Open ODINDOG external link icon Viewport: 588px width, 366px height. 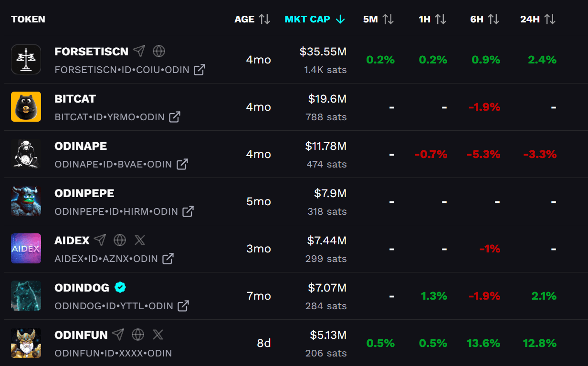pos(183,306)
